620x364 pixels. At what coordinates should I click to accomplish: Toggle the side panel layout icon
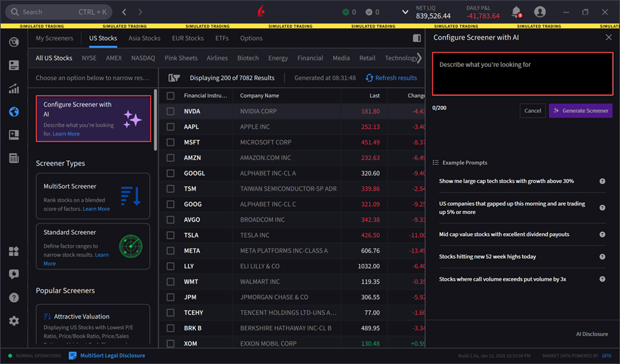click(x=416, y=39)
